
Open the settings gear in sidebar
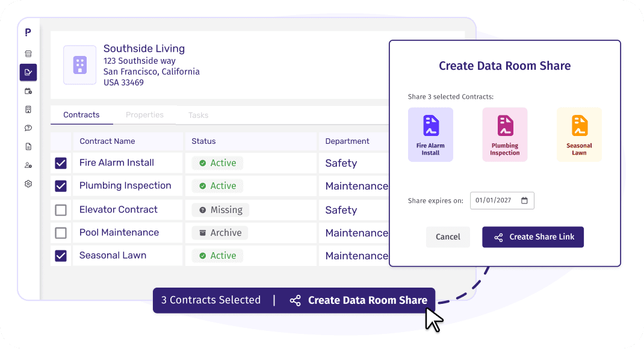[28, 184]
